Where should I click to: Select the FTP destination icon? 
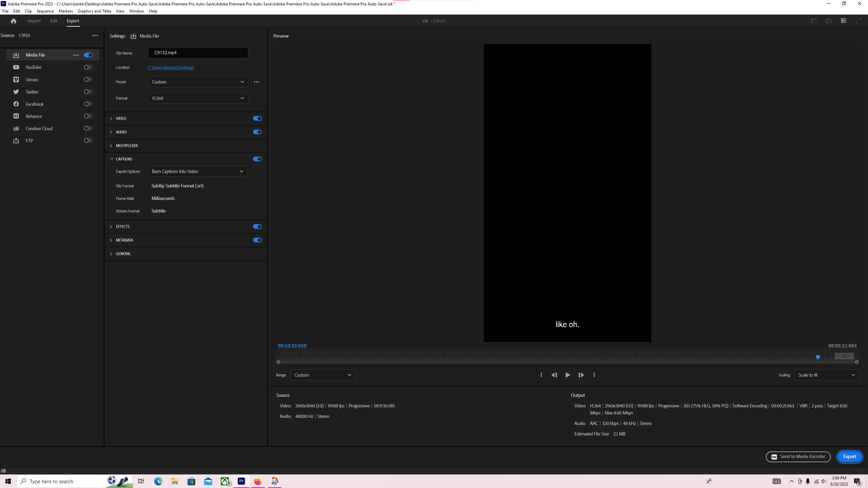[16, 140]
